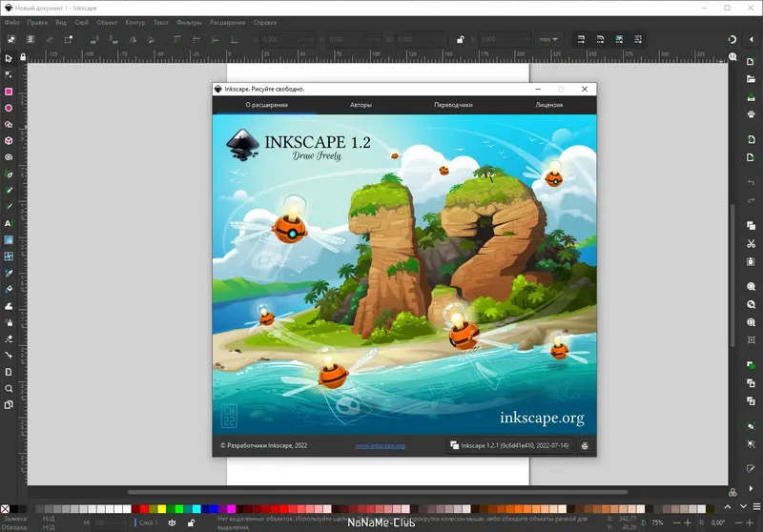Show previous palette row with up chevron
This screenshot has width=763, height=532.
(x=728, y=506)
